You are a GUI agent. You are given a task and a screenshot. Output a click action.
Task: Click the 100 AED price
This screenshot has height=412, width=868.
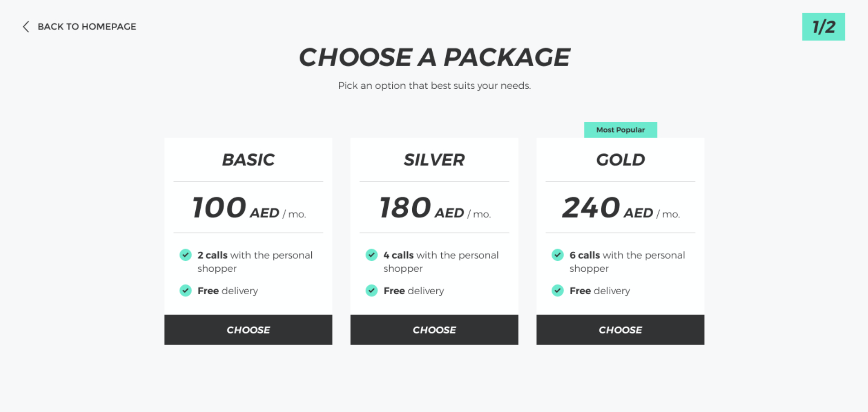click(x=249, y=208)
